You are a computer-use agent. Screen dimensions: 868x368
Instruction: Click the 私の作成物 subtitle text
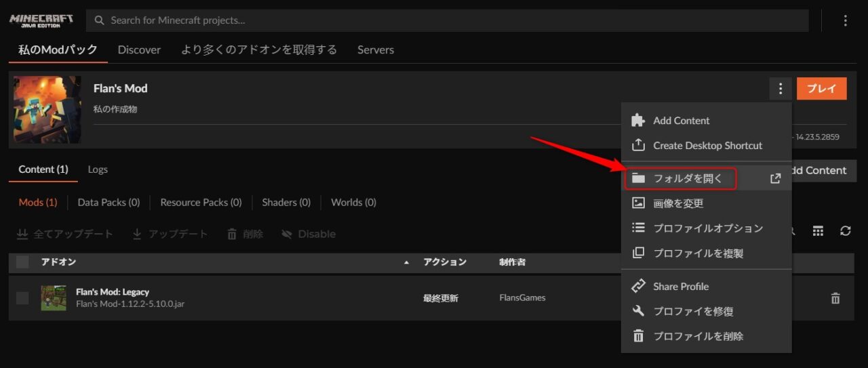[115, 109]
